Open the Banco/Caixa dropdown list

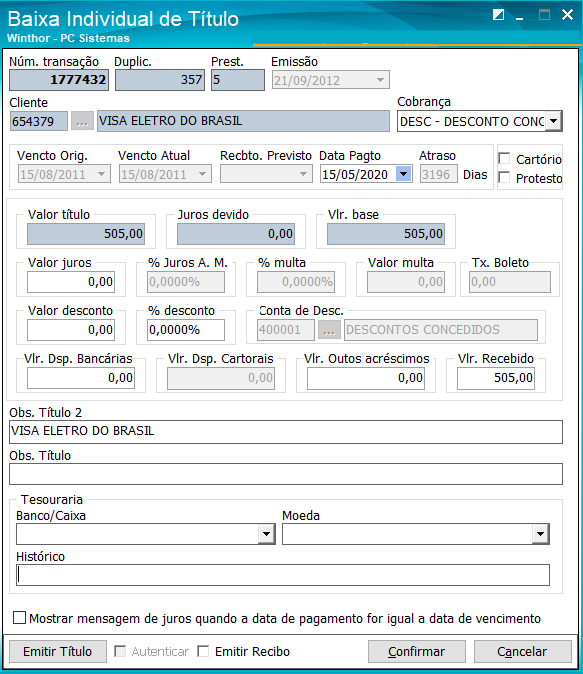click(267, 534)
